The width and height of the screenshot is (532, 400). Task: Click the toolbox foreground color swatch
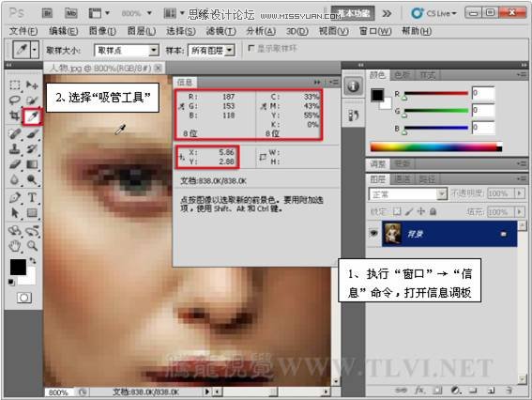(x=18, y=267)
